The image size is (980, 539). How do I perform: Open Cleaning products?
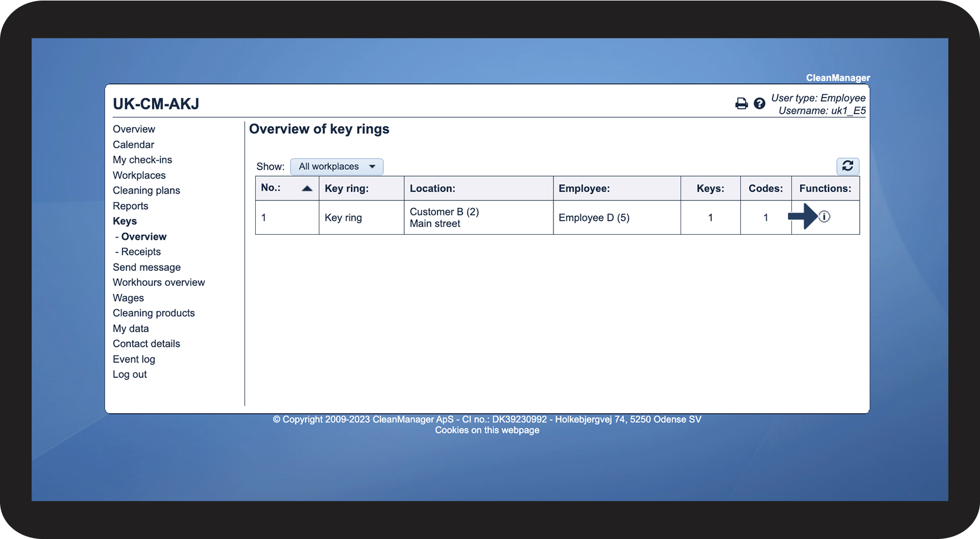click(154, 313)
